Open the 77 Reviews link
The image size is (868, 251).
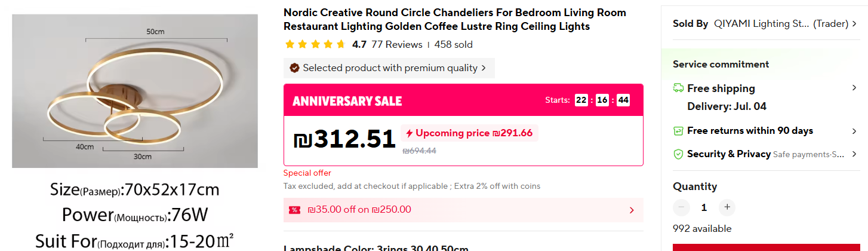pos(396,45)
